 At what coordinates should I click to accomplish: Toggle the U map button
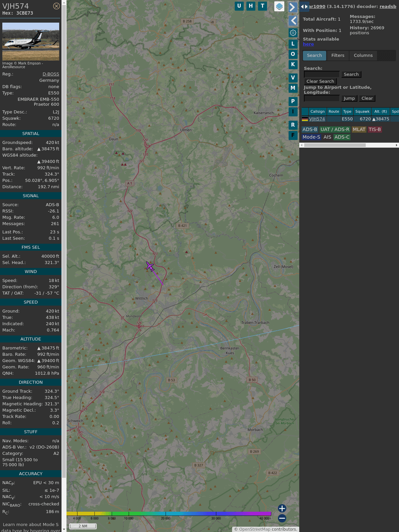pos(239,6)
